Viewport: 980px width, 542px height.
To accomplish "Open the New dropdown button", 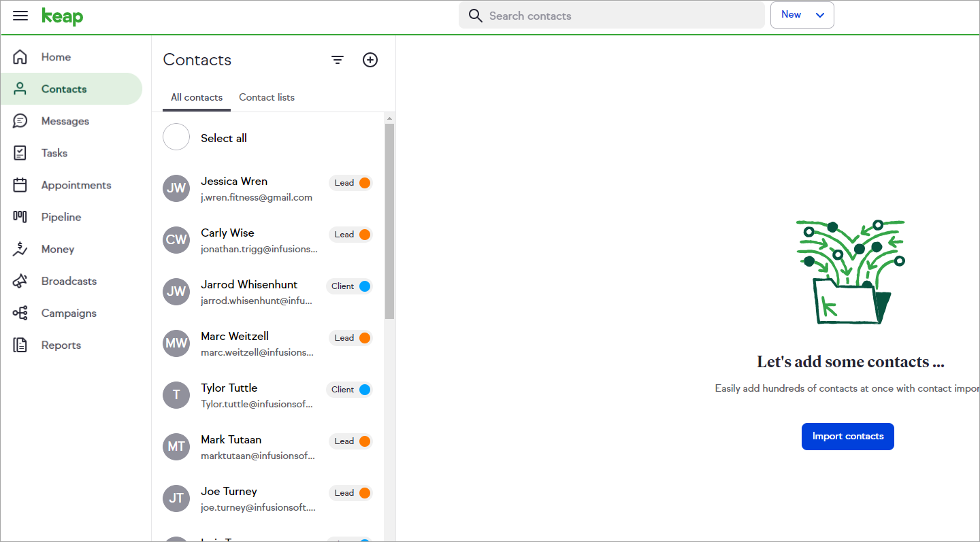I will pyautogui.click(x=802, y=15).
